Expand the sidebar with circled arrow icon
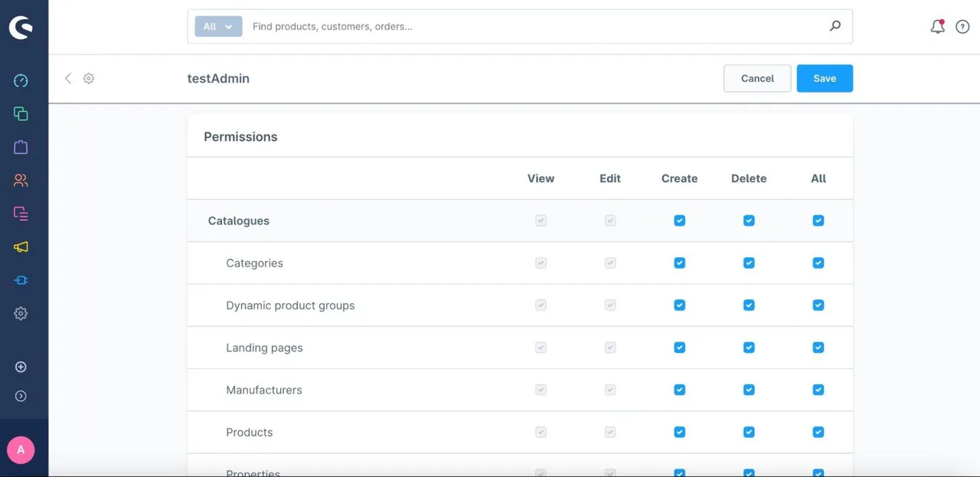Image resolution: width=980 pixels, height=477 pixels. (21, 396)
